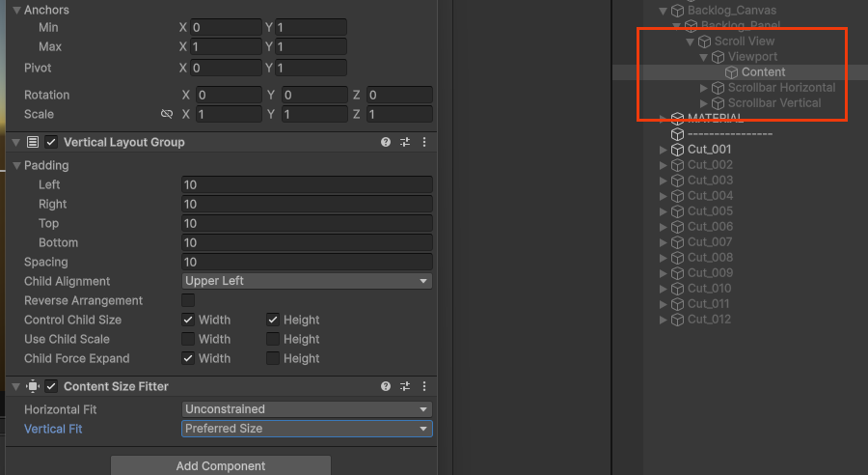Check Child Force Expand Height
This screenshot has height=475, width=868.
coord(273,358)
